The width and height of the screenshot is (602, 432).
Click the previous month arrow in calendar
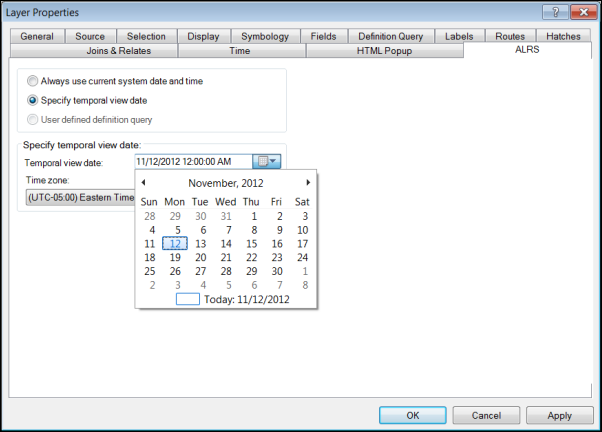pos(144,182)
